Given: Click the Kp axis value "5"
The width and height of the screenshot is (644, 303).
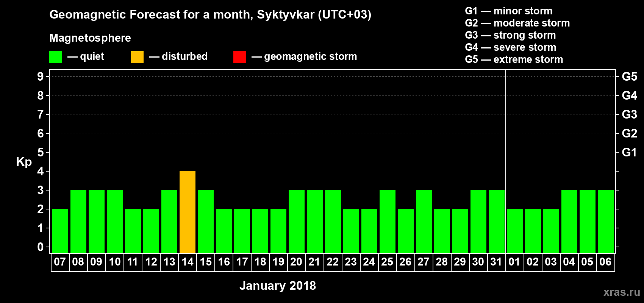Looking at the screenshot, I should tap(41, 152).
